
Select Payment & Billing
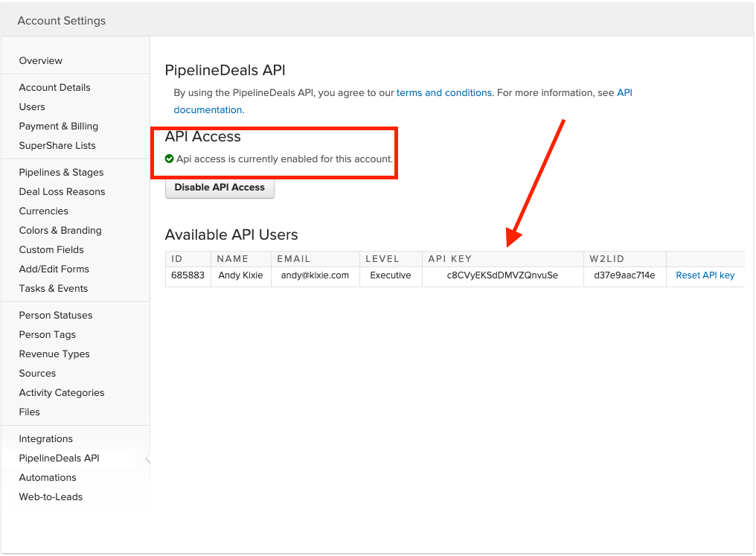tap(58, 126)
